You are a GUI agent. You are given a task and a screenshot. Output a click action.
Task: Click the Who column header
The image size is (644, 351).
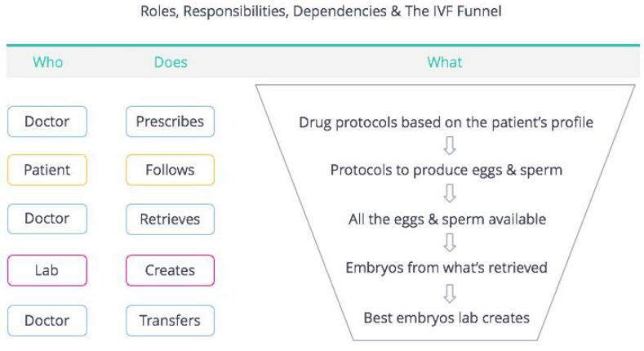48,62
